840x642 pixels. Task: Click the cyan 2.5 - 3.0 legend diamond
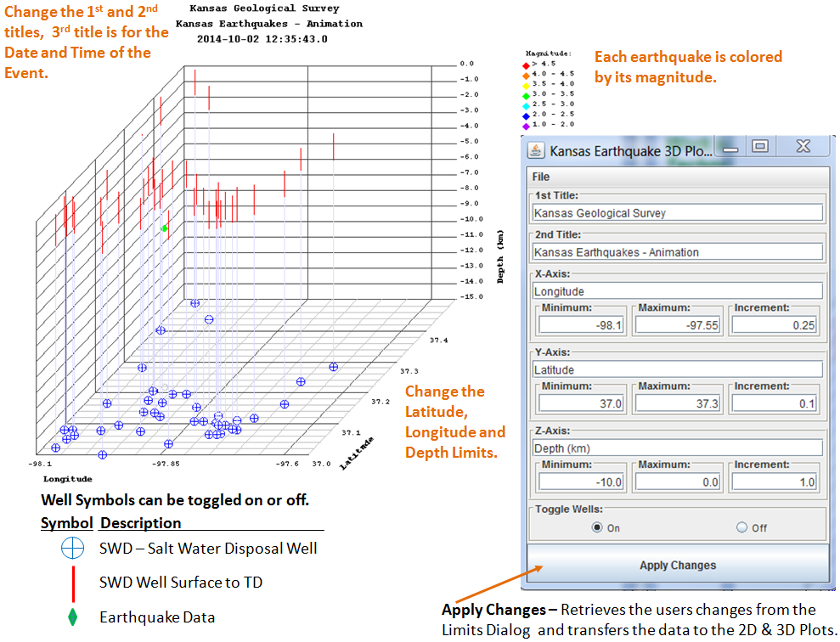coord(526,106)
